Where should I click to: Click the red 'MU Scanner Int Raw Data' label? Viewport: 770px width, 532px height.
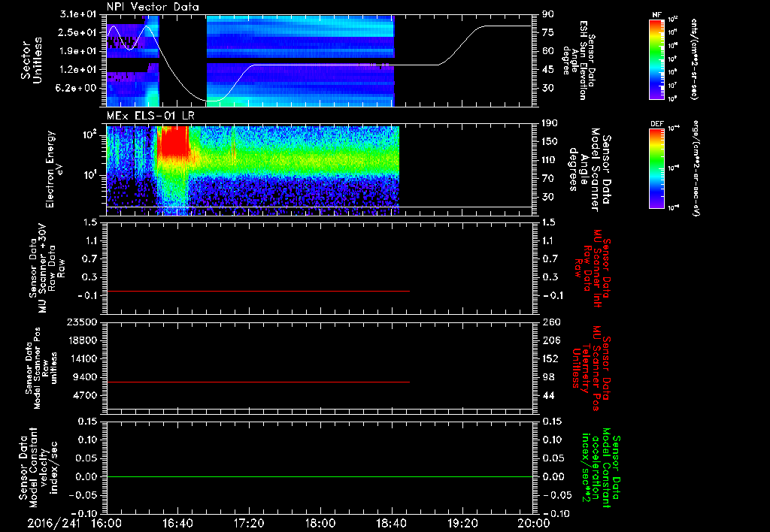pyautogui.click(x=593, y=268)
